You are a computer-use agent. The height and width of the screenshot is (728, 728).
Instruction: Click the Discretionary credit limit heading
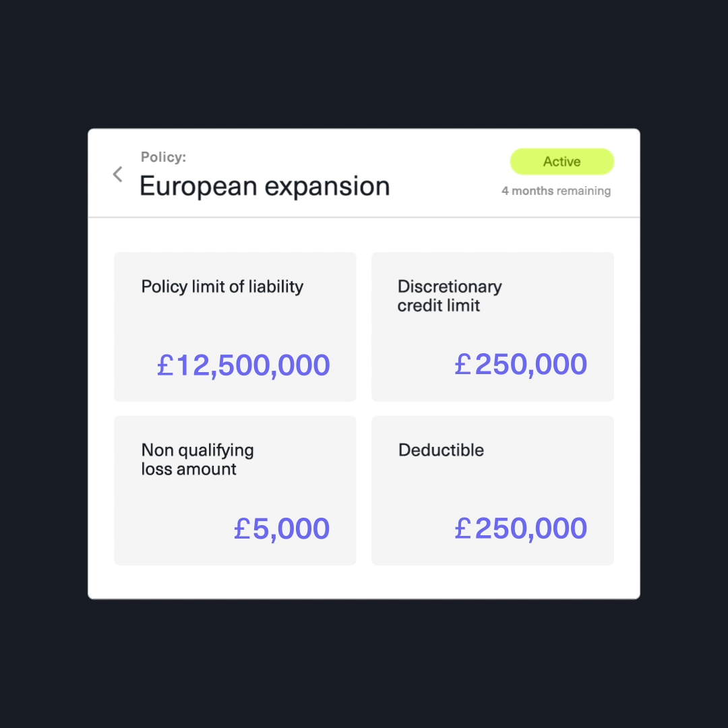450,296
